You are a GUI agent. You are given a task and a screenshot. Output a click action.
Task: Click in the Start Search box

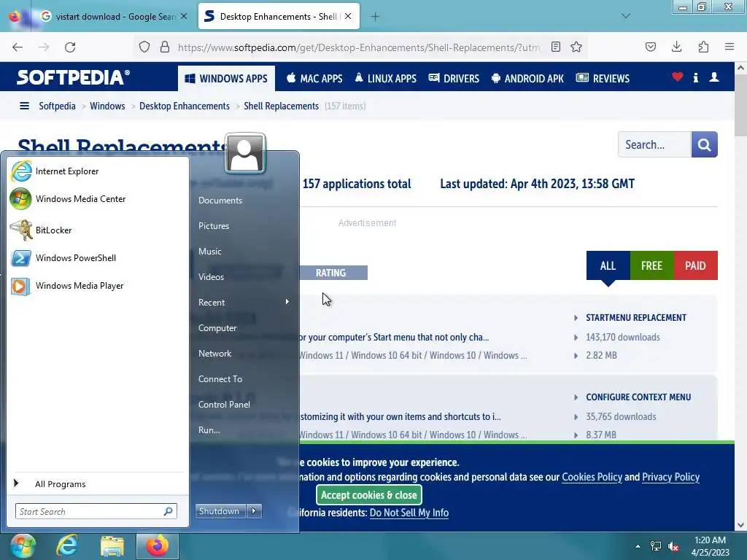coord(96,511)
